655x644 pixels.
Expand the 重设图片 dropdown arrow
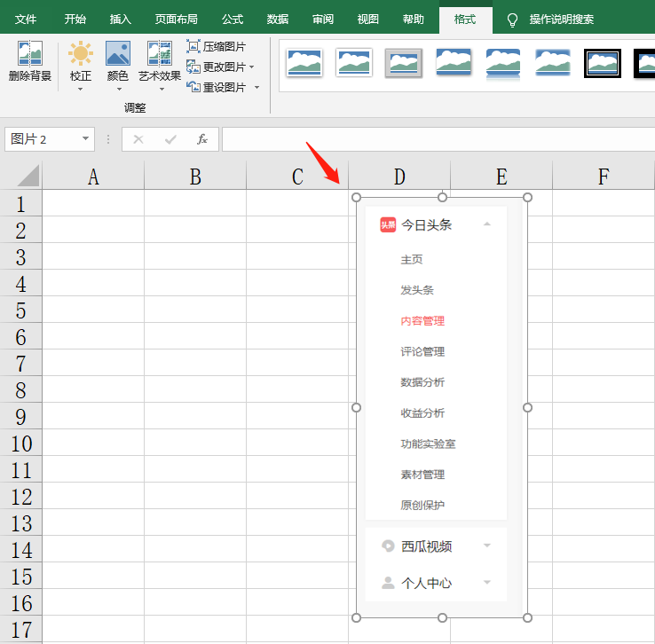pos(256,87)
